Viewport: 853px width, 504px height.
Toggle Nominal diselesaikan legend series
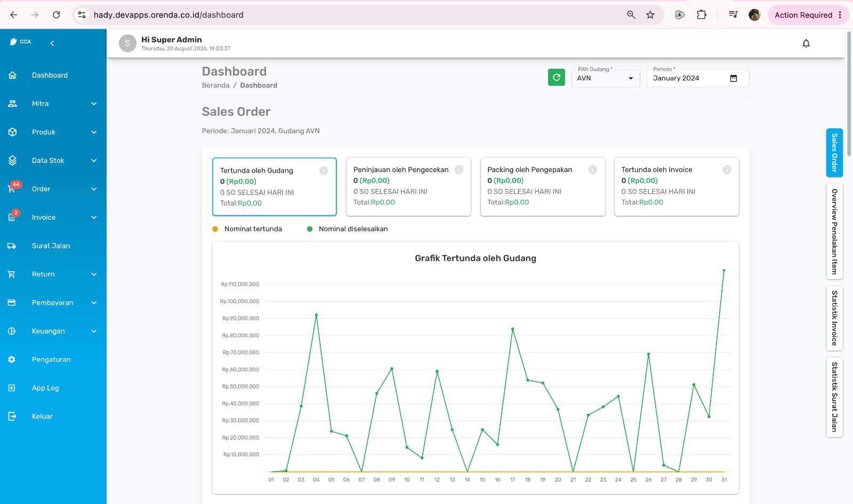pos(348,229)
